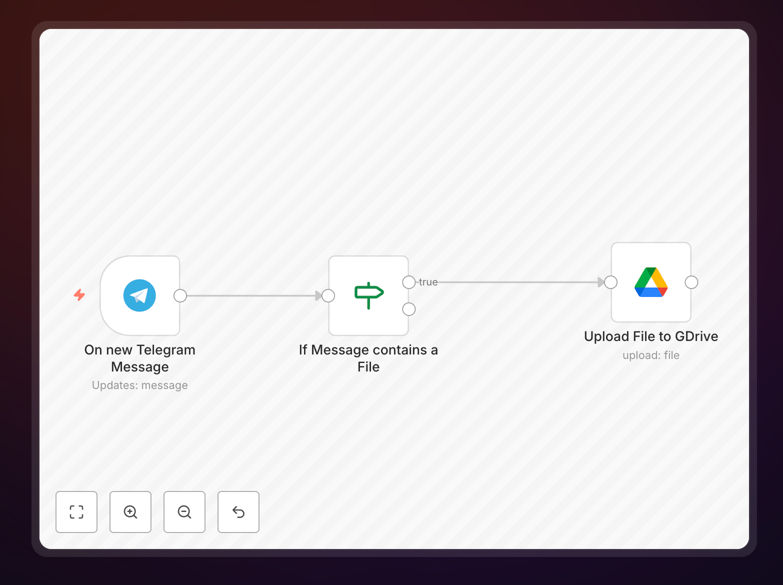Reset the canvas zoom
This screenshot has width=783, height=585.
[x=238, y=512]
